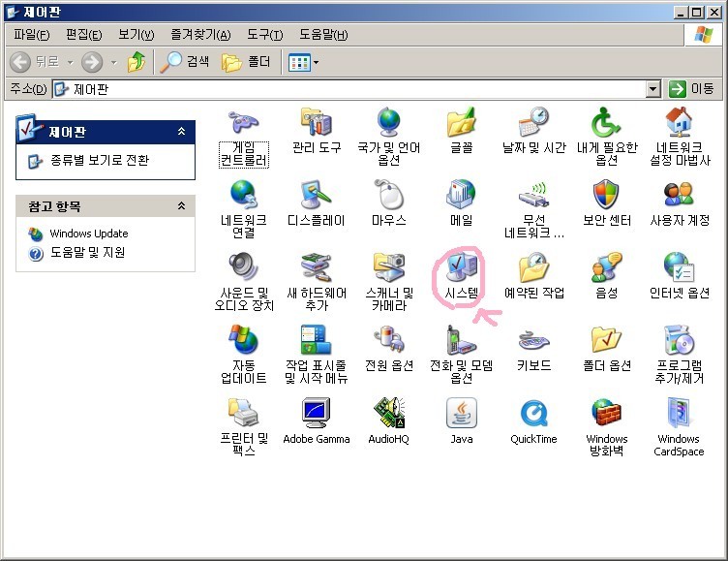This screenshot has width=728, height=561.
Task: Open 작업 표시줄 및 시작 메뉴
Action: 317,355
